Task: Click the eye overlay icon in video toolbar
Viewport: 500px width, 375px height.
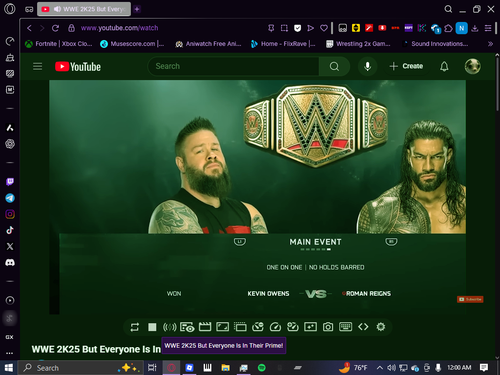Action: 187,327
